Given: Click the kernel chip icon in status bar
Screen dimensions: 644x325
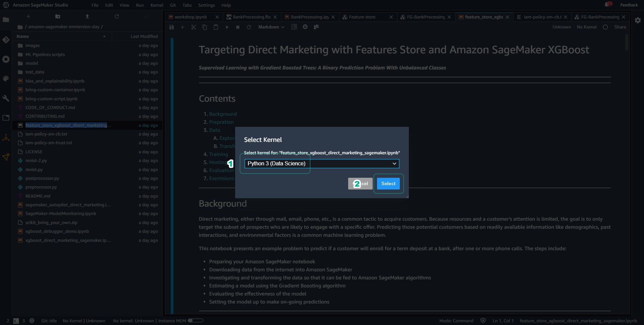Looking at the screenshot, I should point(32,321).
